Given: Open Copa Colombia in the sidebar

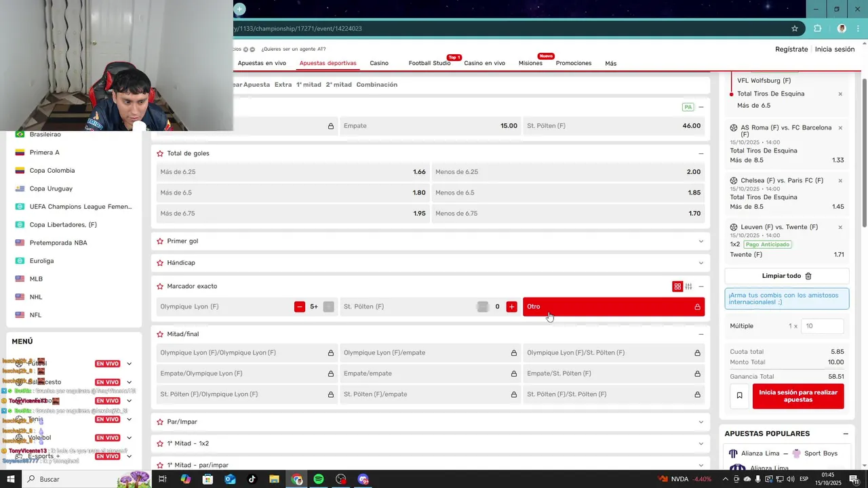Looking at the screenshot, I should click(52, 171).
